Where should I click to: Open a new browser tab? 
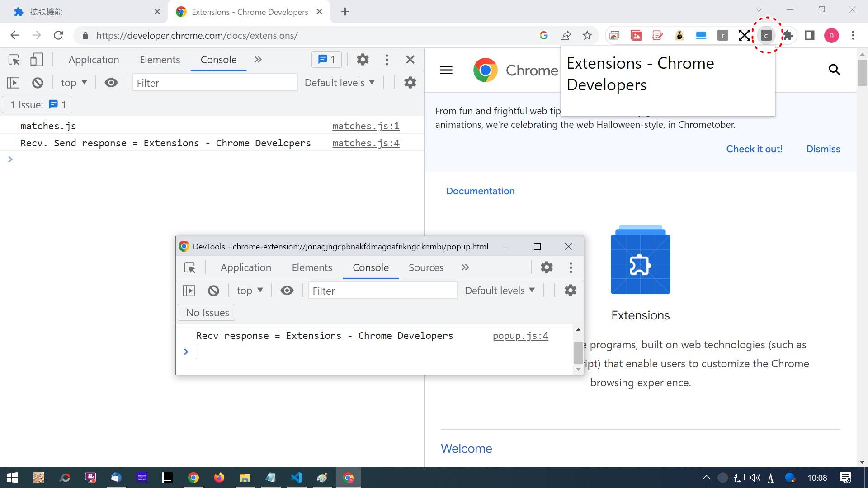[345, 12]
